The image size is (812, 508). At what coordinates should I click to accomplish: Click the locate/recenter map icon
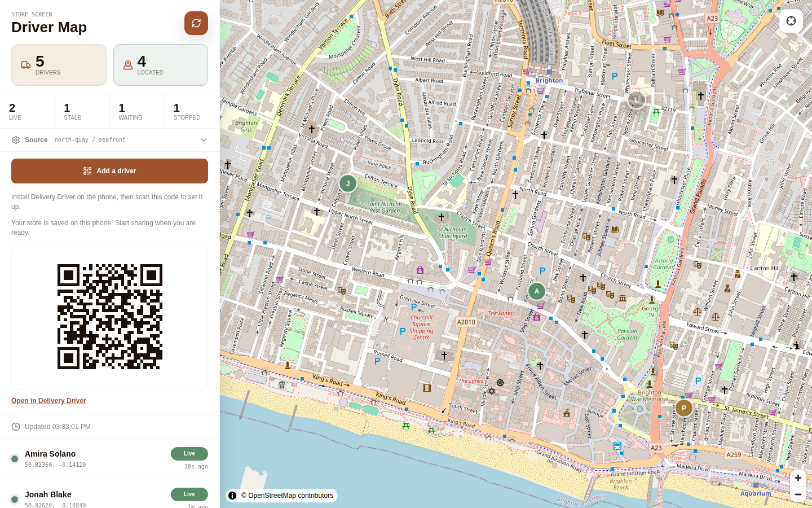(791, 21)
